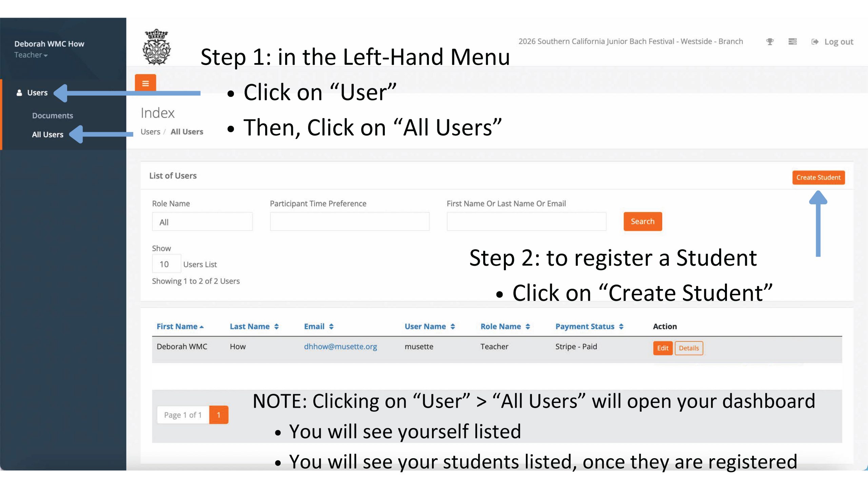Open the dhhow@musette.org email link
Image resolution: width=868 pixels, height=488 pixels.
340,346
